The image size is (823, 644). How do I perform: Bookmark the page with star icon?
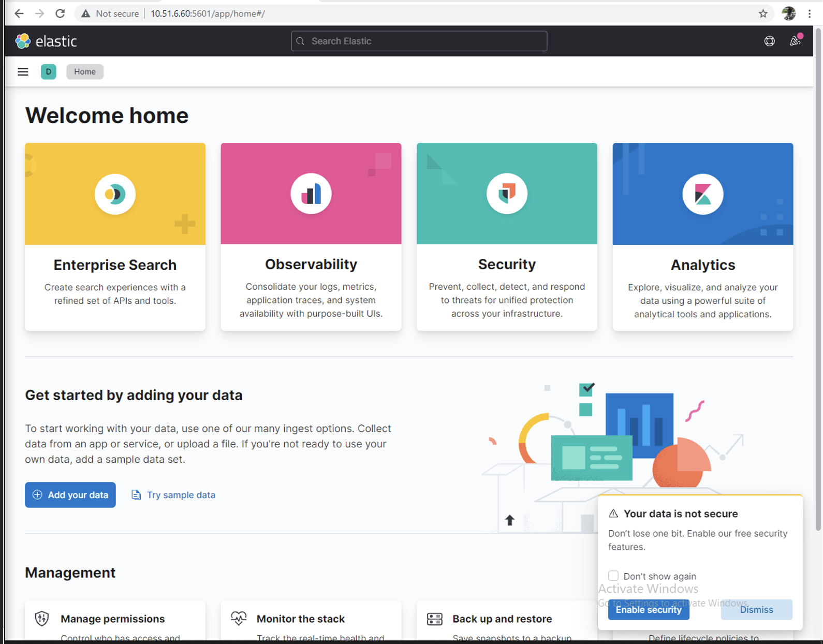point(763,14)
